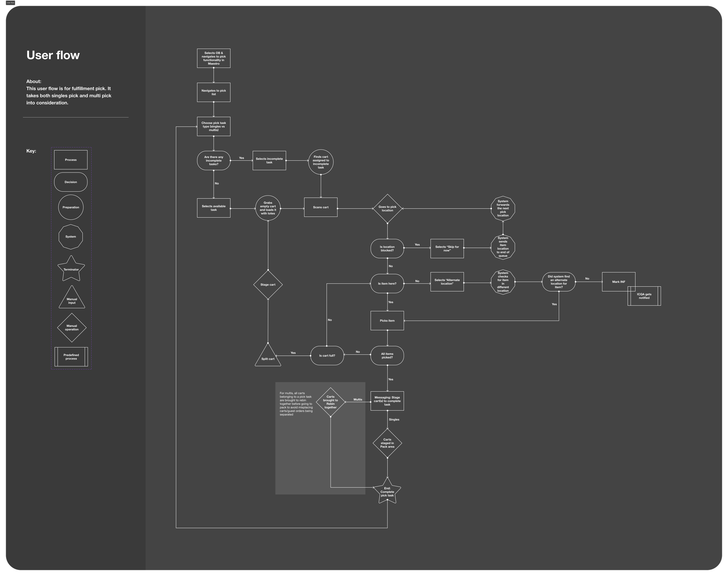Click the Terminator star shape in key

[71, 269]
